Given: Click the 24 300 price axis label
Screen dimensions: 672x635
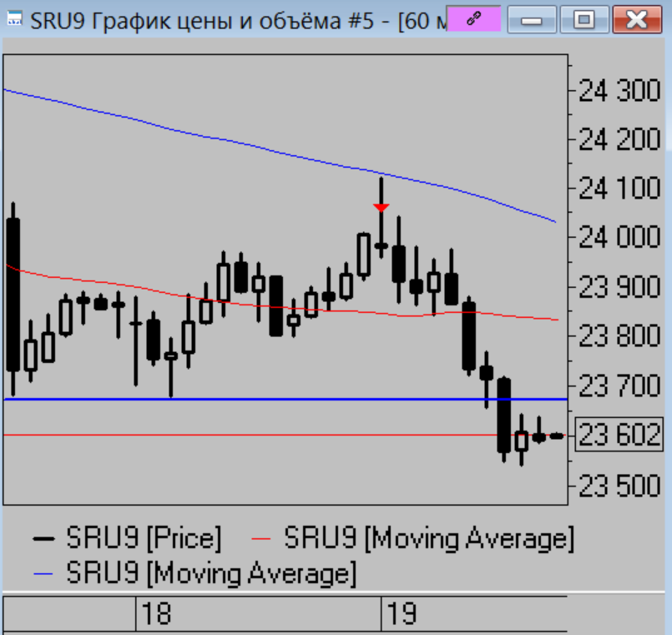Looking at the screenshot, I should pyautogui.click(x=619, y=90).
